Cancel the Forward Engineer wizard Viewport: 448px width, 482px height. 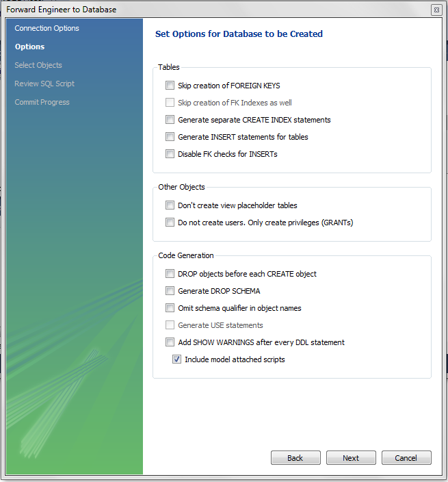point(406,458)
